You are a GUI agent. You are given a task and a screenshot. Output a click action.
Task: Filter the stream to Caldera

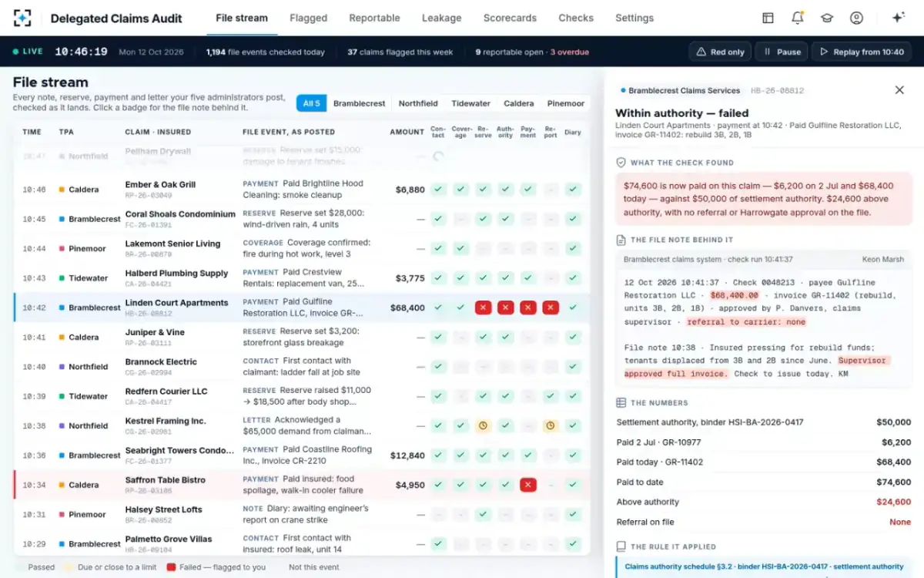click(518, 103)
